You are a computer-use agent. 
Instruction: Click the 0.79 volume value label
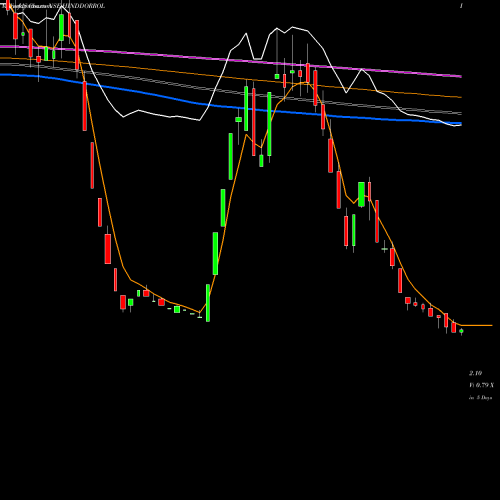(x=482, y=385)
